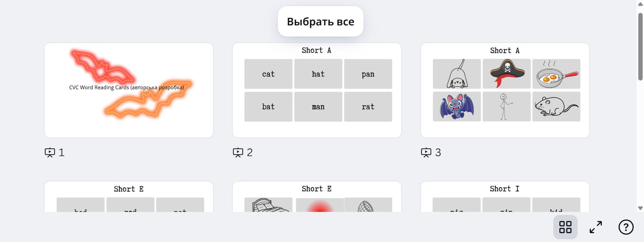Click the presentation icon beside slide 3
This screenshot has width=644, height=242.
pyautogui.click(x=426, y=152)
